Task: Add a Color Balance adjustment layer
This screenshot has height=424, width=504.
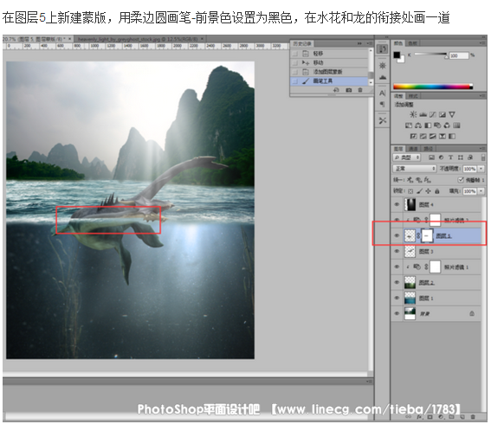Action: (x=418, y=125)
